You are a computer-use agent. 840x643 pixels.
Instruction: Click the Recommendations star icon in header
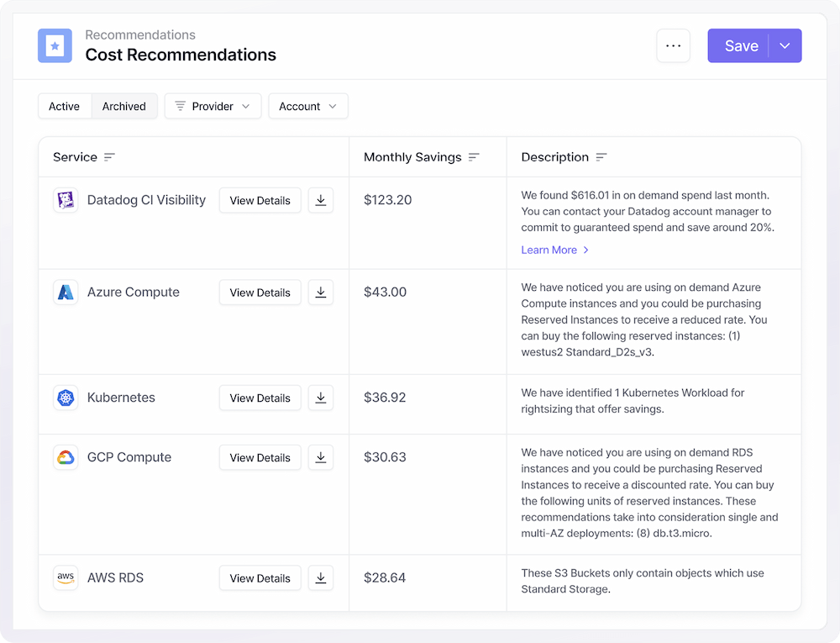click(55, 46)
